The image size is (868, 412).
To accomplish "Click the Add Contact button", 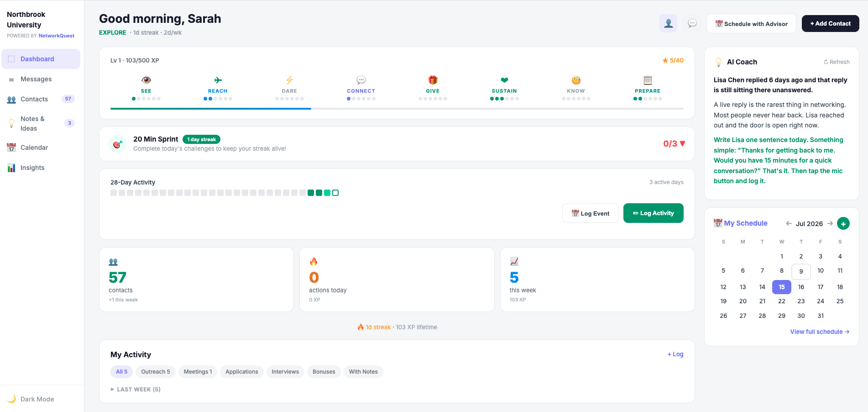I will pos(830,24).
